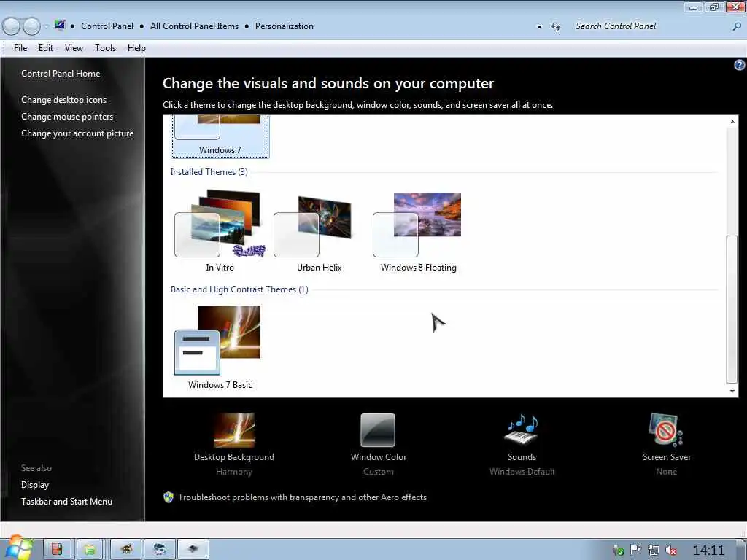Open the Edit menu

click(46, 48)
